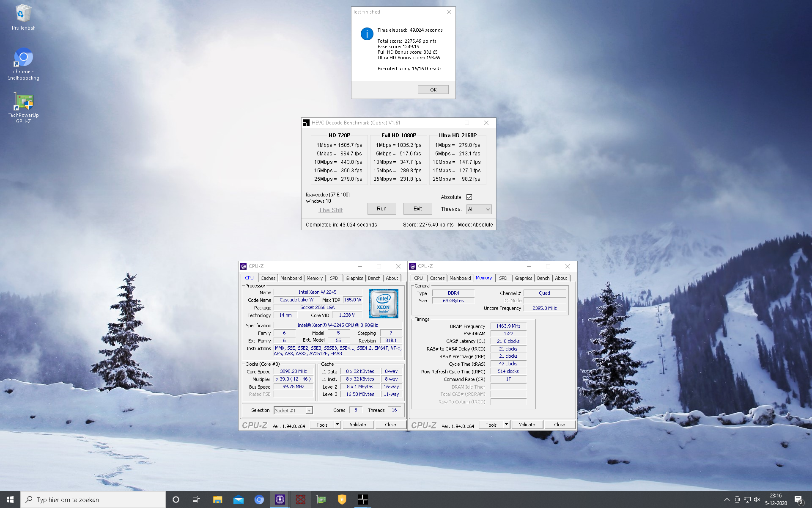This screenshot has width=812, height=508.
Task: Open Bench tab in left CPU-Z
Action: click(374, 278)
